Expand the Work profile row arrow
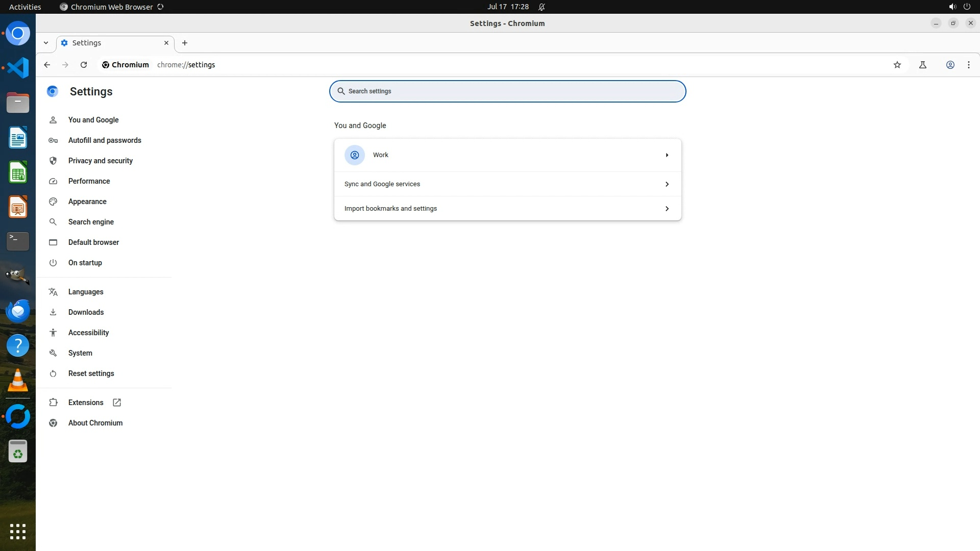Screen dimensions: 980x551 coord(667,155)
